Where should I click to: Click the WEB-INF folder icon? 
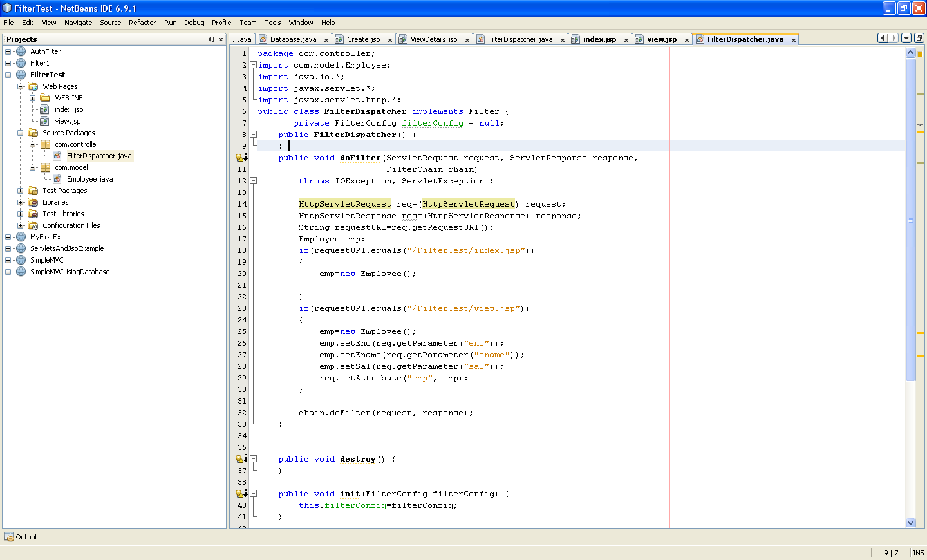point(45,98)
